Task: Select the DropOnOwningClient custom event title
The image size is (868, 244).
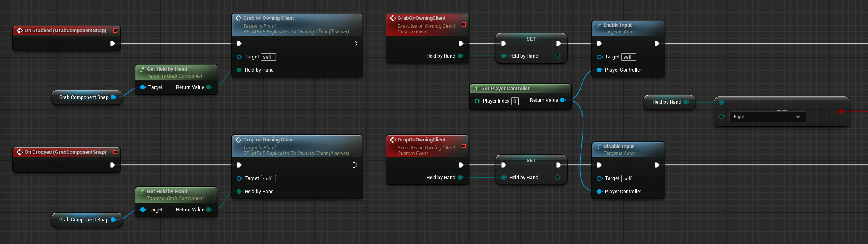Action: [x=421, y=140]
